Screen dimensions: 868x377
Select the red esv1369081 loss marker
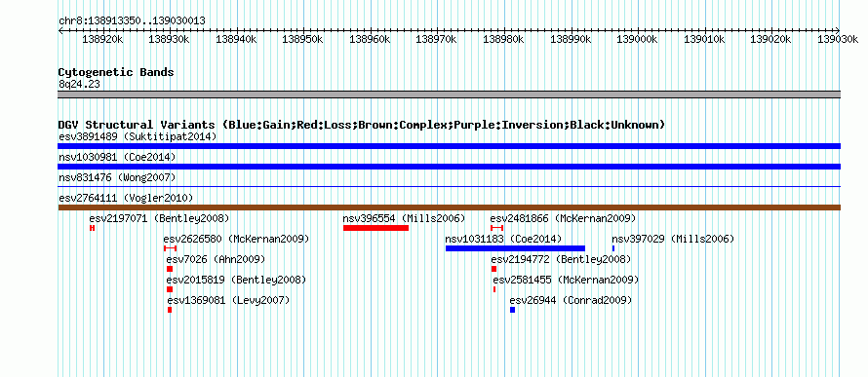click(x=170, y=310)
